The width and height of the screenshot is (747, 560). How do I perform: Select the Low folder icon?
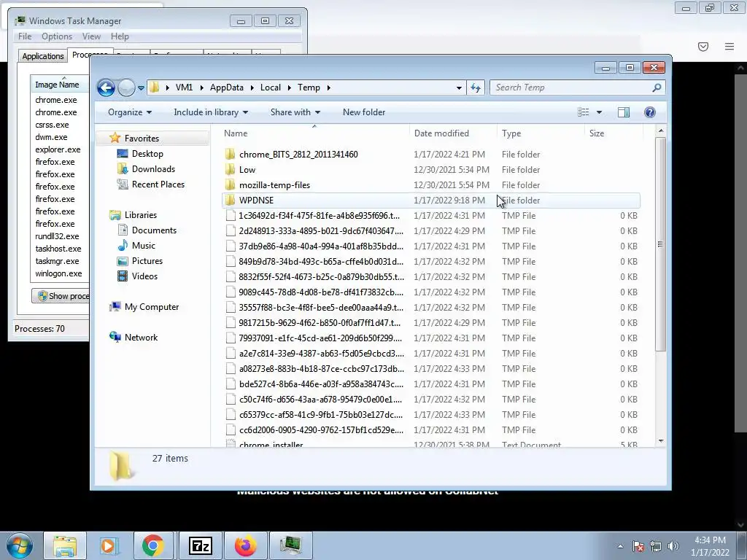230,169
